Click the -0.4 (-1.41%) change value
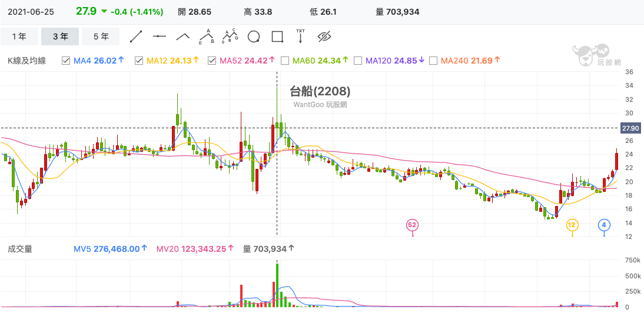644x313 pixels. tap(137, 12)
